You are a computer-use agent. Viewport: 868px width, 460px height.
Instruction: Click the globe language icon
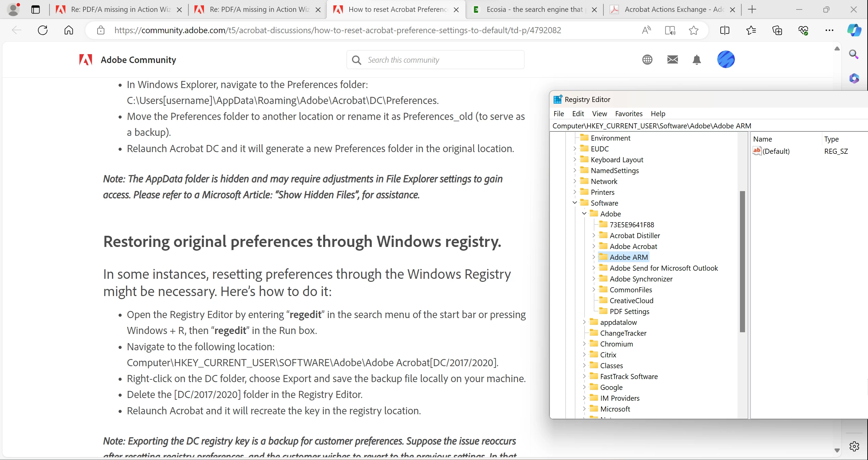tap(647, 60)
